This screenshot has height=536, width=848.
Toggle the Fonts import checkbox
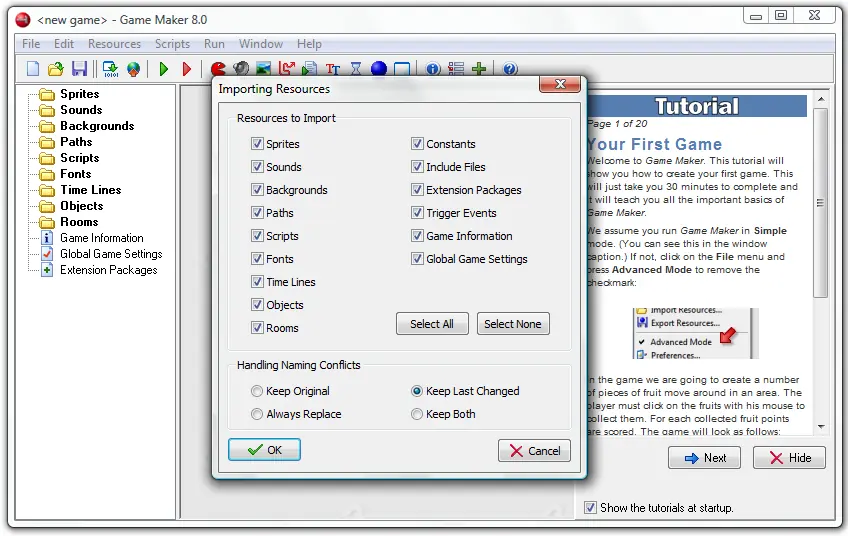click(x=257, y=259)
